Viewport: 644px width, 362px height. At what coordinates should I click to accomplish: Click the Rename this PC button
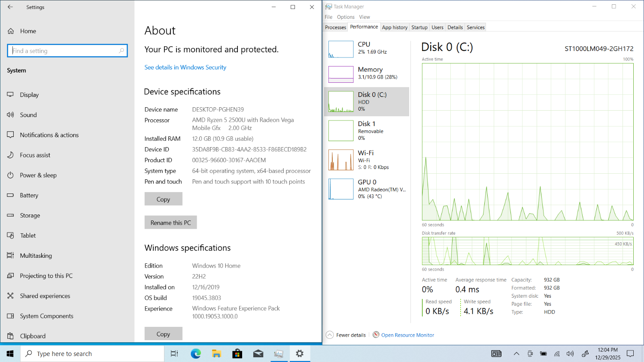pyautogui.click(x=170, y=223)
